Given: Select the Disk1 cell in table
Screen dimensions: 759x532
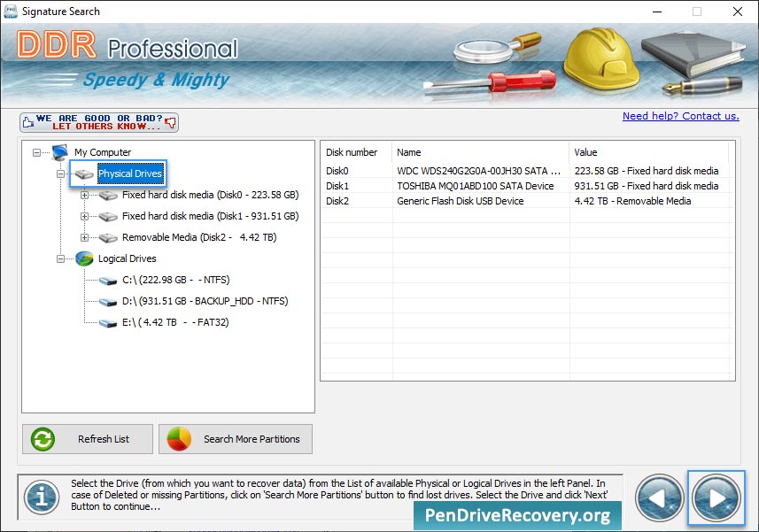Looking at the screenshot, I should coord(337,186).
